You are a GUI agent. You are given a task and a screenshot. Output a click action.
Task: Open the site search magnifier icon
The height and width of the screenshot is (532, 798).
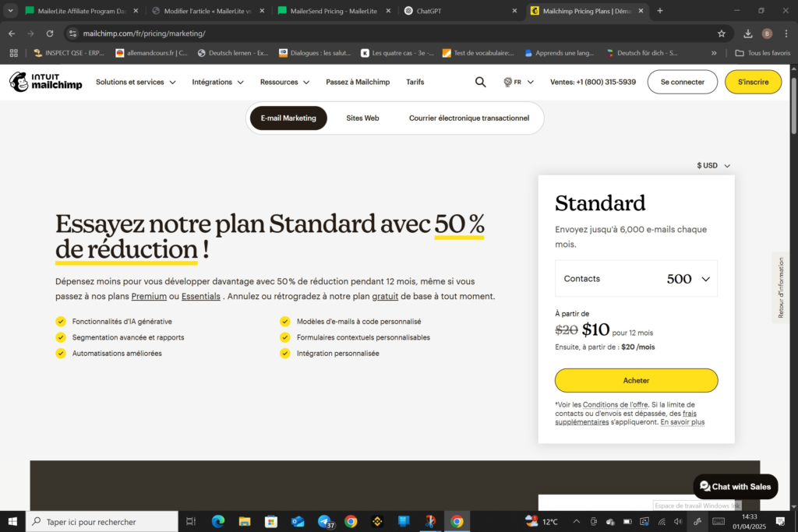(x=480, y=82)
